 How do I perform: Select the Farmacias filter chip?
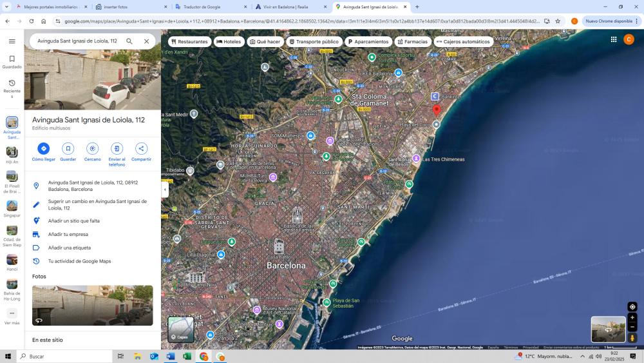click(412, 41)
